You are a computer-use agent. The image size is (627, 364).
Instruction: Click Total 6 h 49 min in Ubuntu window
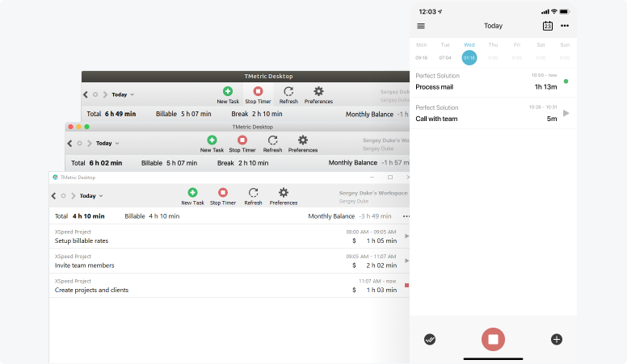[x=112, y=114]
